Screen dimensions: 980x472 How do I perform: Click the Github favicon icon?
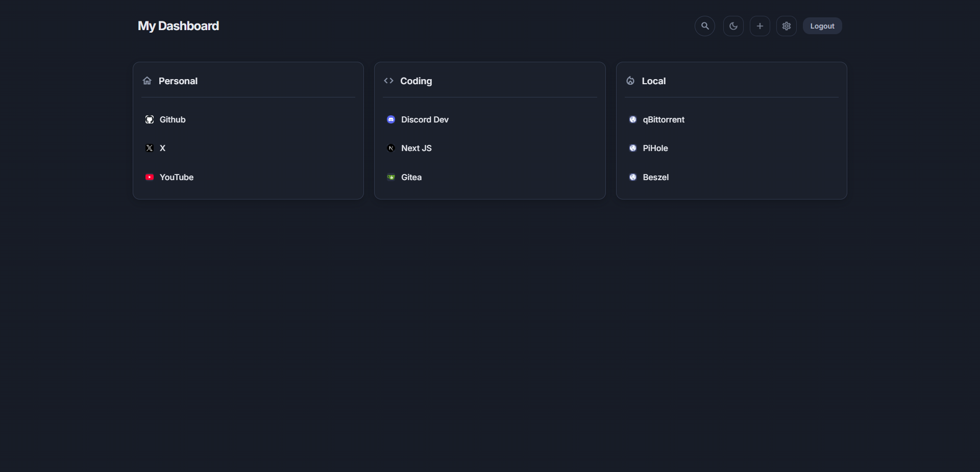click(150, 119)
